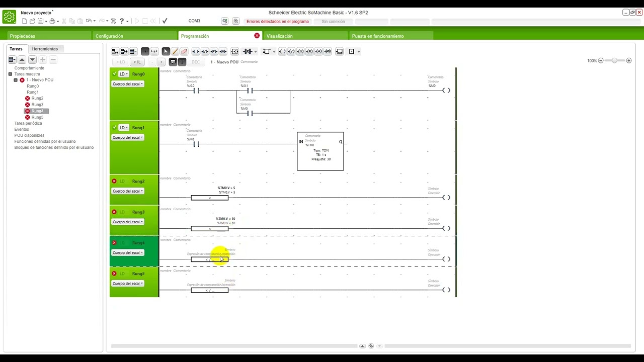The width and height of the screenshot is (644, 362).
Task: Open the Rung1 LD language dropdown
Action: click(124, 128)
